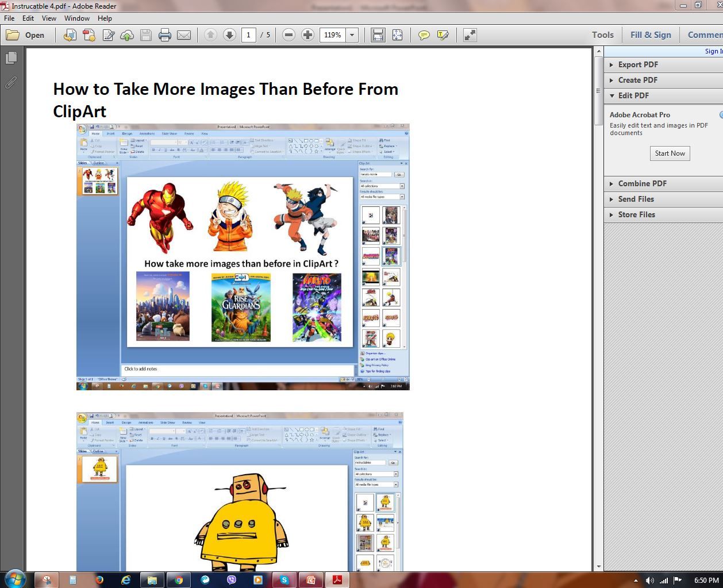
Task: Click the Open folder icon in toolbar
Action: pos(13,35)
